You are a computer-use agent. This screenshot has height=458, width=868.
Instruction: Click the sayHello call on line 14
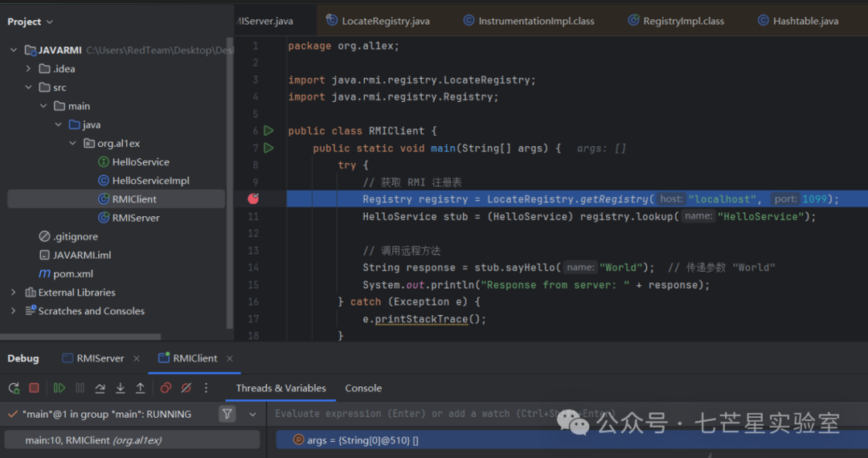point(530,268)
